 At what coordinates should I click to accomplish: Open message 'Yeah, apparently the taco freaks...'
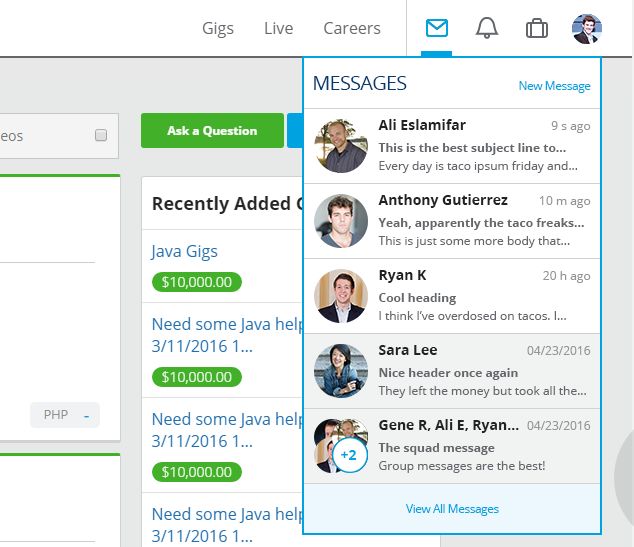click(452, 221)
